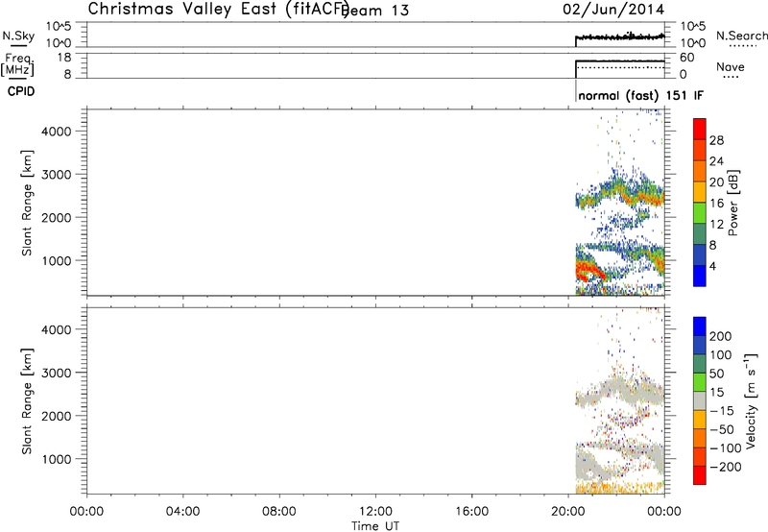This screenshot has height=532, width=768.
Task: Select the 'CPID' row label
Action: coord(21,91)
